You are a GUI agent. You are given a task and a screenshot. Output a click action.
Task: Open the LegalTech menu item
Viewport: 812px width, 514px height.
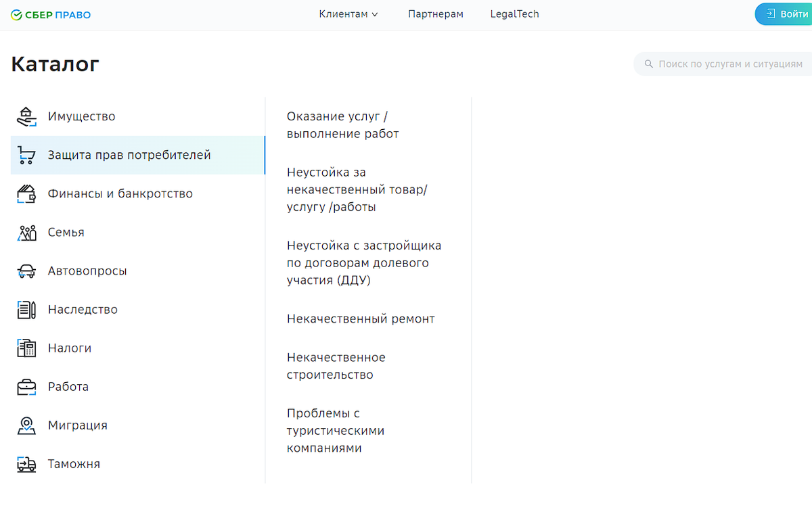[x=514, y=14]
